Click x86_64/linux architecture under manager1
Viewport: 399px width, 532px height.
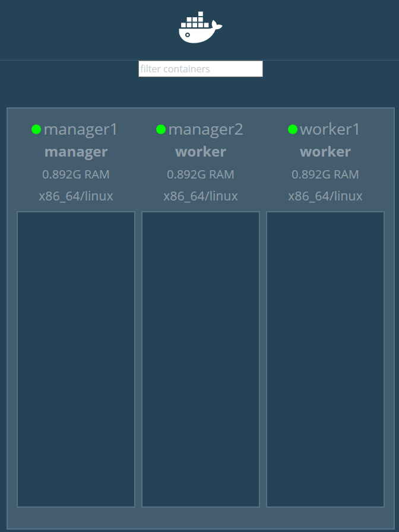pyautogui.click(x=76, y=196)
